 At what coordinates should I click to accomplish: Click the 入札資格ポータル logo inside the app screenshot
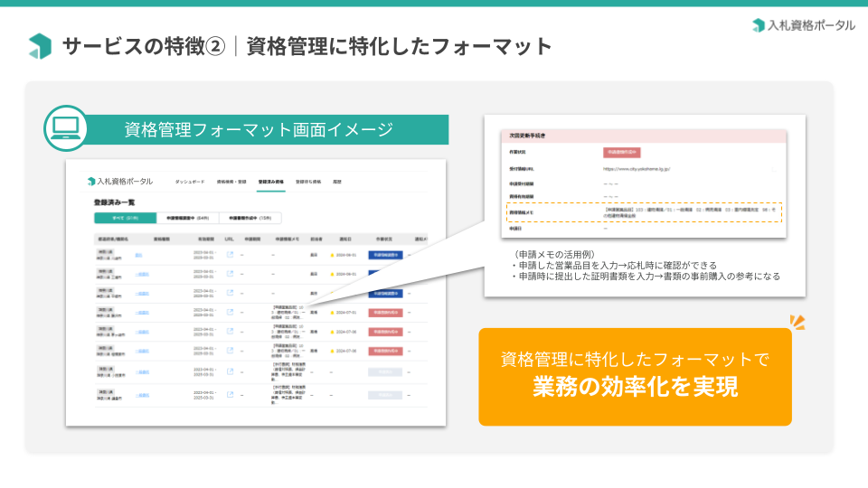(x=120, y=182)
